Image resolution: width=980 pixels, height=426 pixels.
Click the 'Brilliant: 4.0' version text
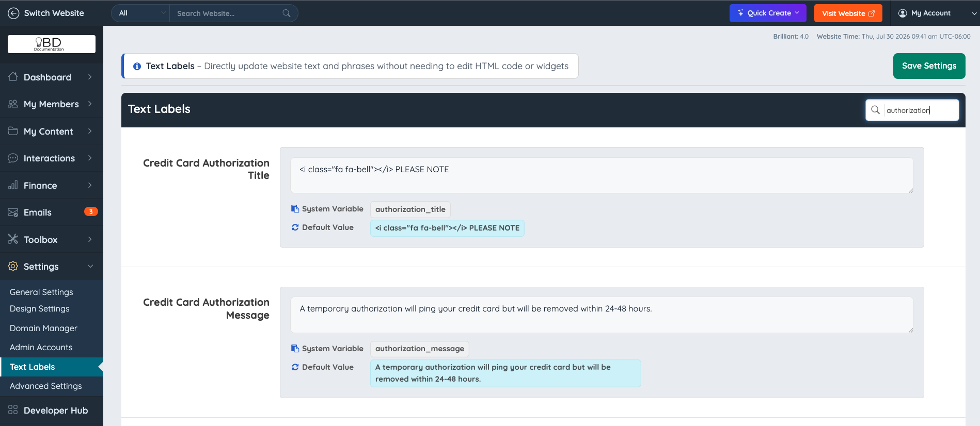(x=791, y=37)
